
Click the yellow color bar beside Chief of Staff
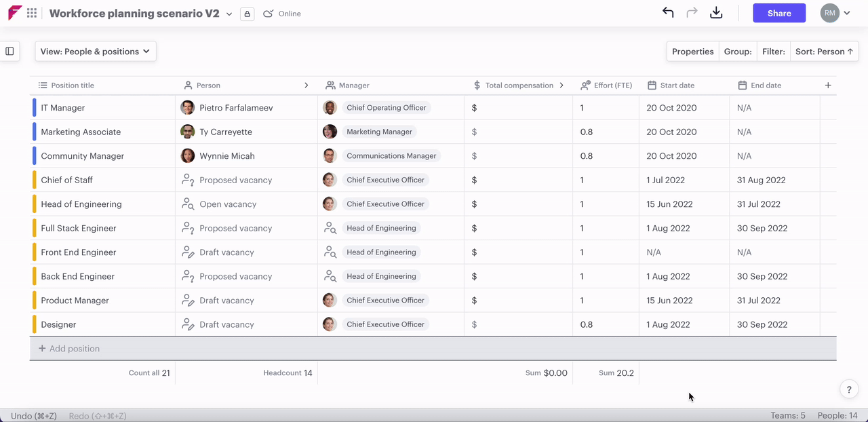click(x=35, y=180)
